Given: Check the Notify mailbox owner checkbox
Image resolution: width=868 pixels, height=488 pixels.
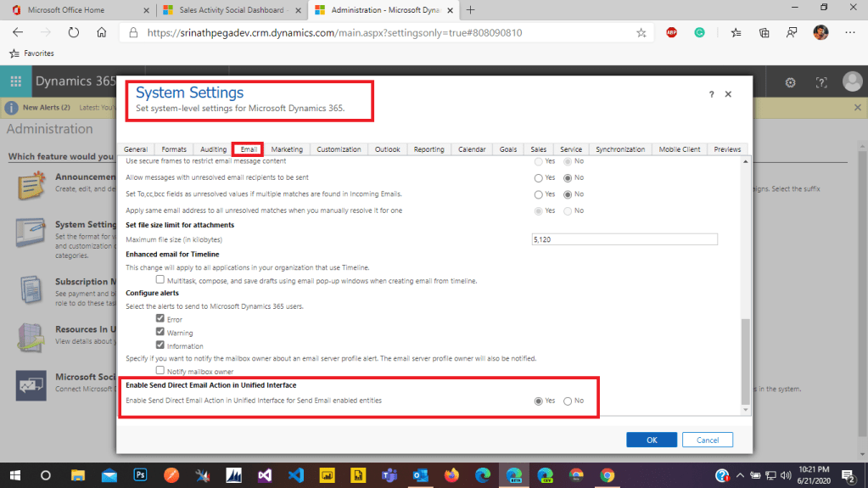Looking at the screenshot, I should (x=160, y=371).
